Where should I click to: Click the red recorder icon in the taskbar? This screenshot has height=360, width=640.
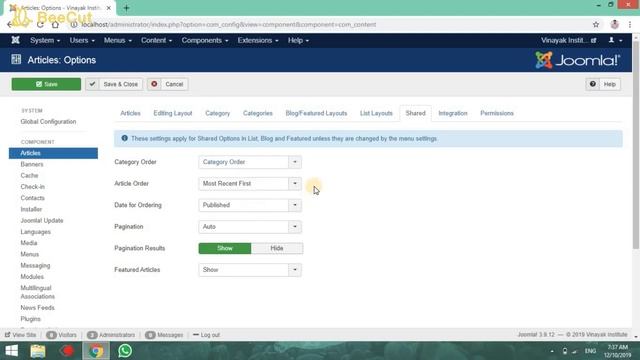(x=67, y=351)
